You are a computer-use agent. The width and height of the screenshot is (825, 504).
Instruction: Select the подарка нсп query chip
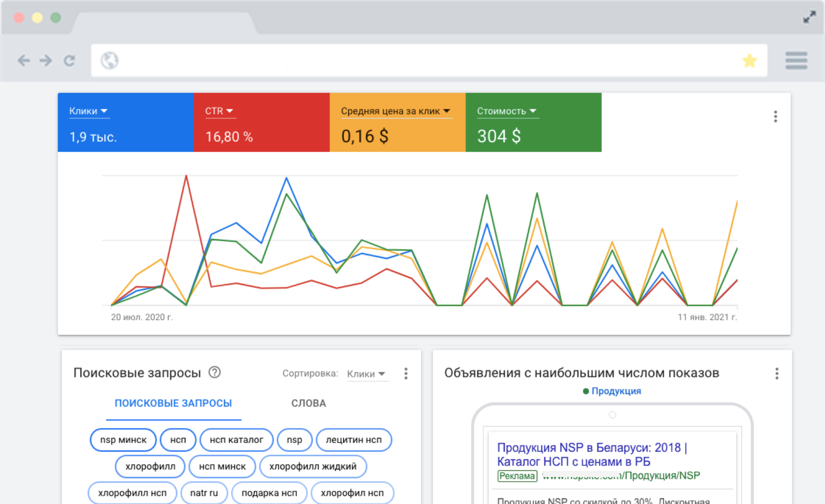[x=269, y=493]
